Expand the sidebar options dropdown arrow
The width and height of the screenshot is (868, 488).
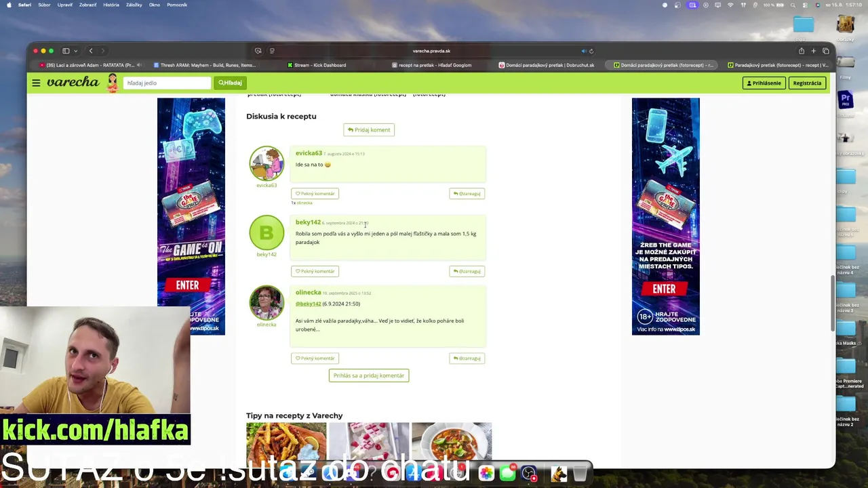point(75,51)
